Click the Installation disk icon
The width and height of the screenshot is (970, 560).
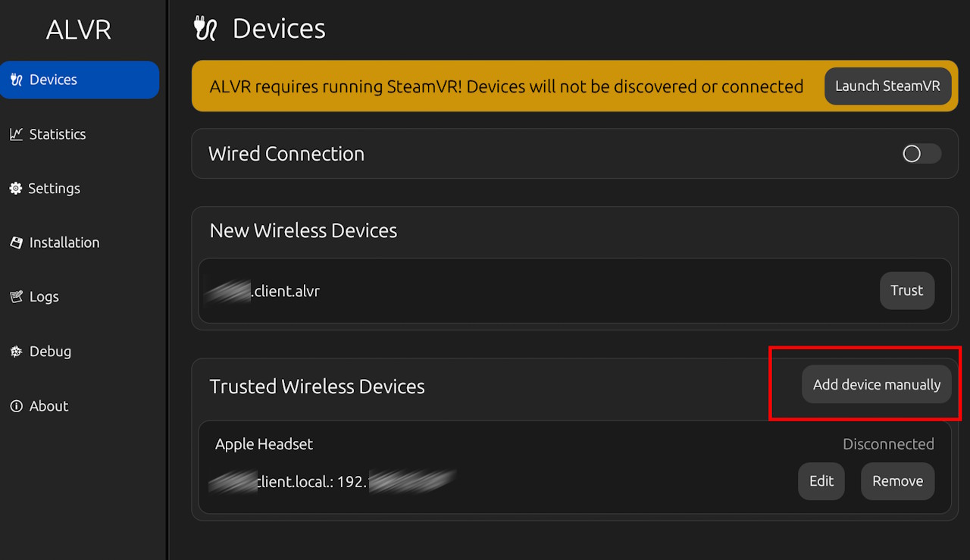coord(16,242)
